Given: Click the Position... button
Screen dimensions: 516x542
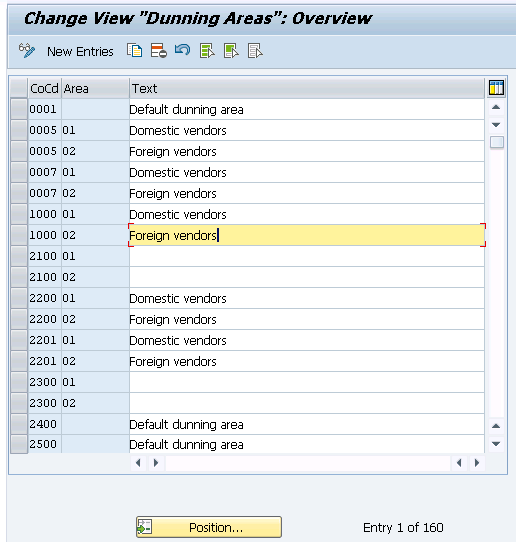Looking at the screenshot, I should point(209,527).
